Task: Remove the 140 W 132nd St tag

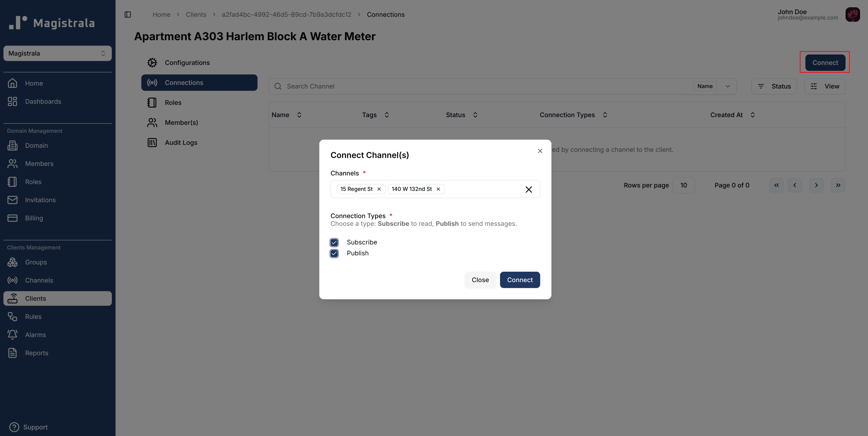Action: click(x=438, y=189)
